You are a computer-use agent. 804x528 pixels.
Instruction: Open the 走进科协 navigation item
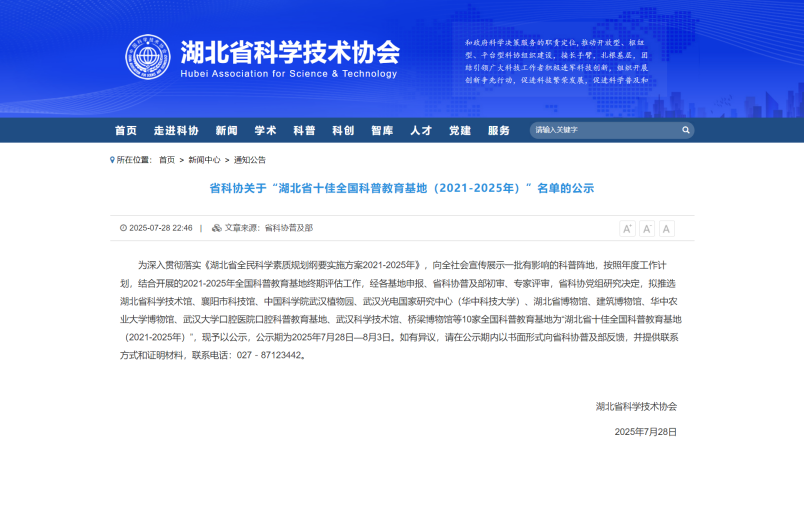176,131
